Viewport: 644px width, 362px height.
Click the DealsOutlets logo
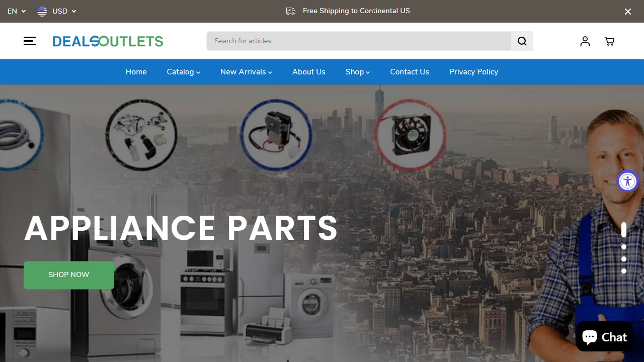(x=108, y=41)
